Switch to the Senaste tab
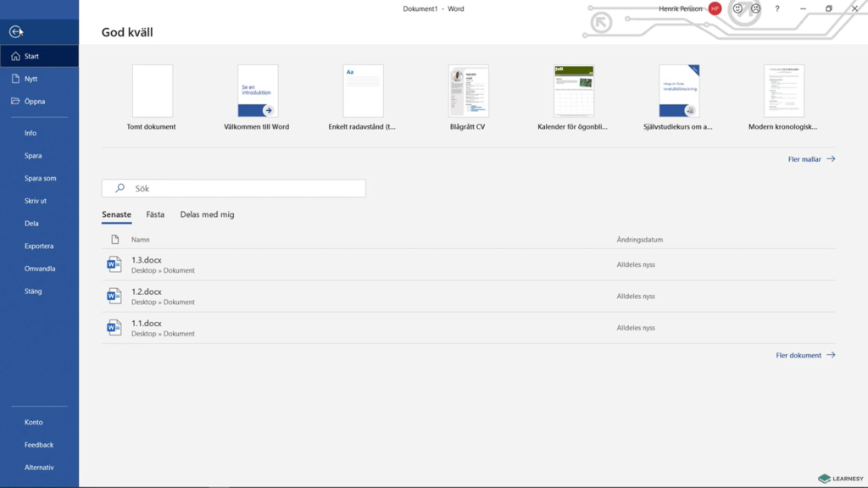Screen dimensions: 868x488 pyautogui.click(x=116, y=214)
